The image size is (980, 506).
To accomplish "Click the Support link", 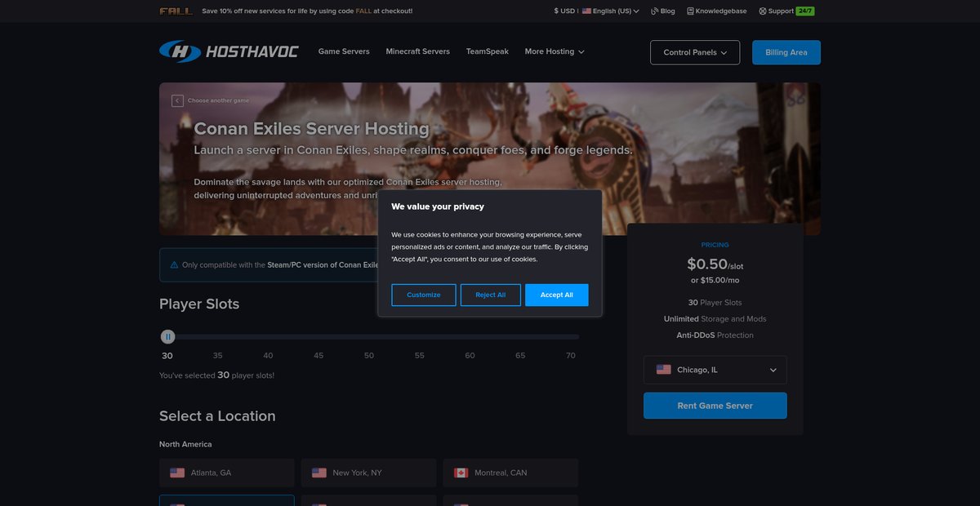I will coord(781,11).
